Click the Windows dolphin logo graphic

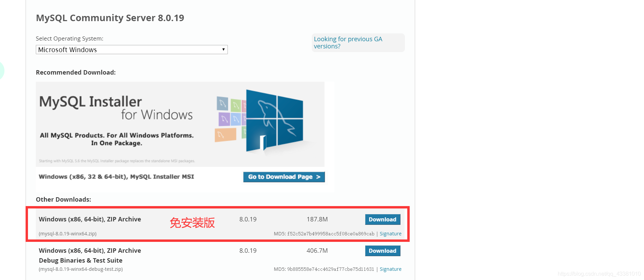(274, 121)
